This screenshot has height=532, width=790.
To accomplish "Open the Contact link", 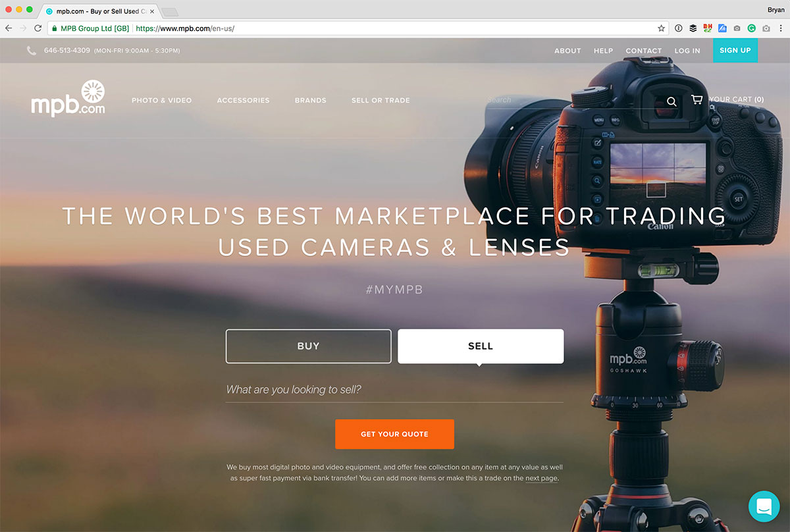I will pos(644,51).
